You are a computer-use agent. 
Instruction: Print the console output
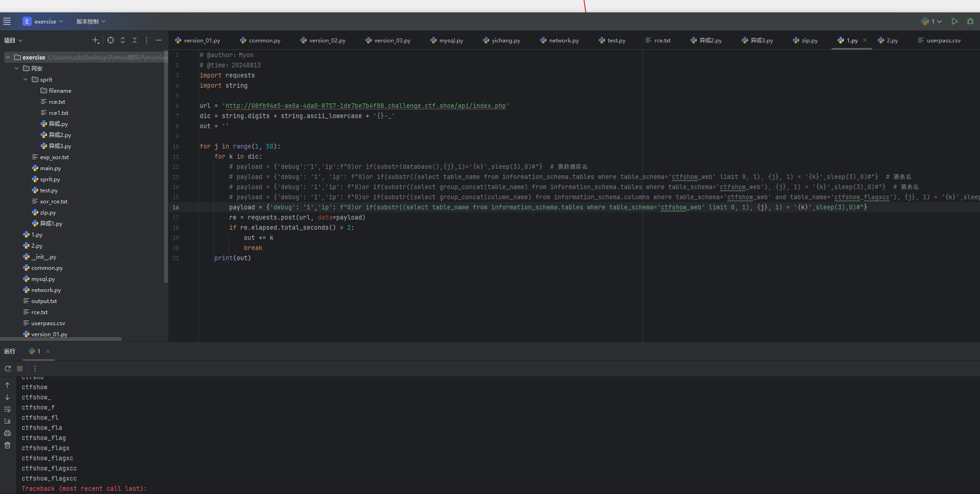(7, 433)
